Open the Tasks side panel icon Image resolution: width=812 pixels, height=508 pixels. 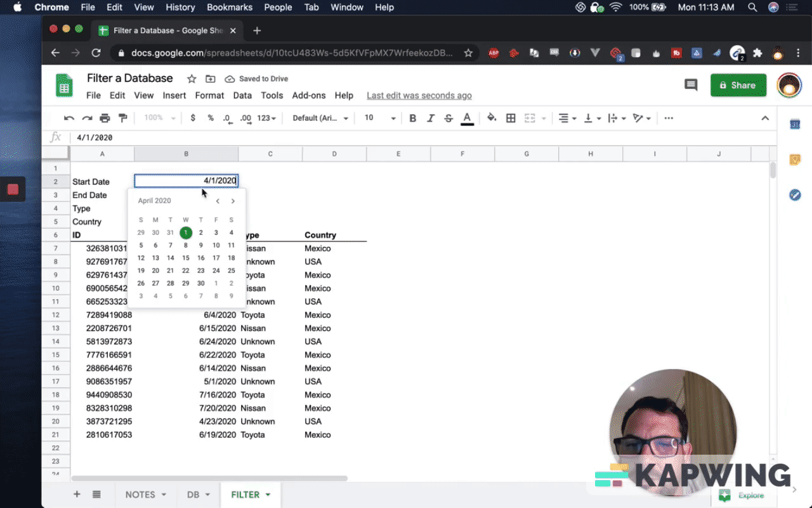[794, 195]
